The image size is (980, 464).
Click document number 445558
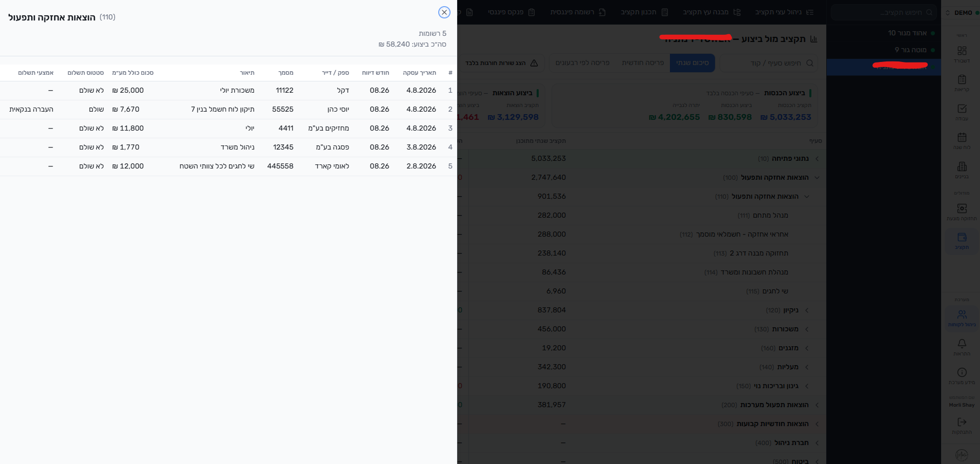click(280, 166)
